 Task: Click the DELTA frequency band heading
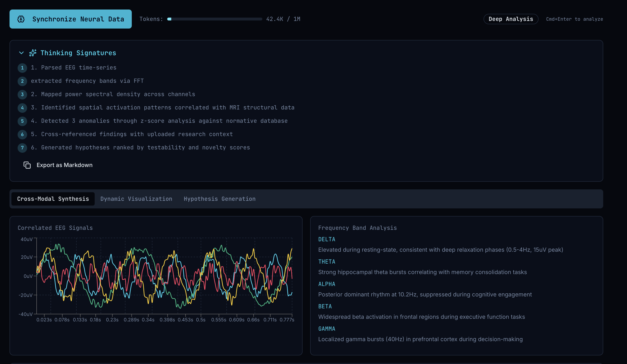tap(326, 239)
